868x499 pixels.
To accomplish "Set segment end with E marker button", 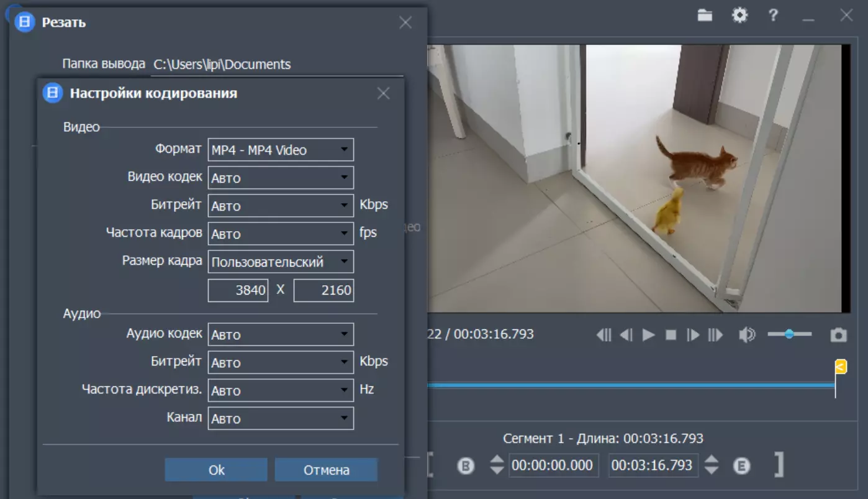I will (741, 465).
